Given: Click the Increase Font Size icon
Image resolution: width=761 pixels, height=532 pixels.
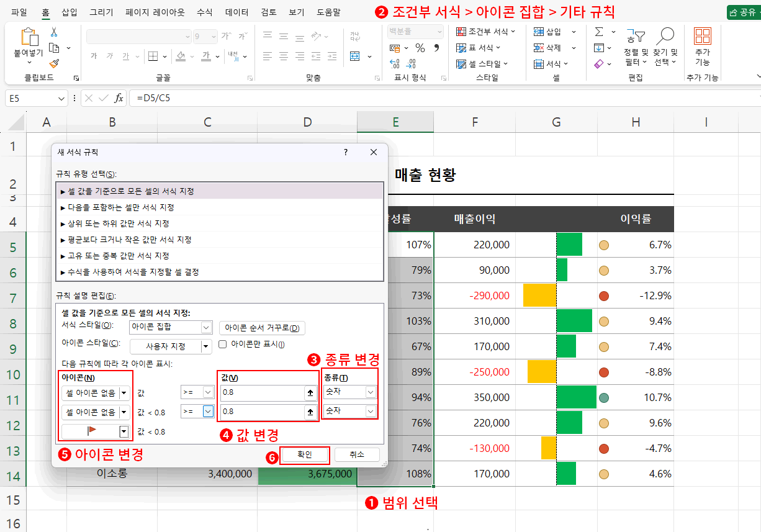Looking at the screenshot, I should 226,36.
